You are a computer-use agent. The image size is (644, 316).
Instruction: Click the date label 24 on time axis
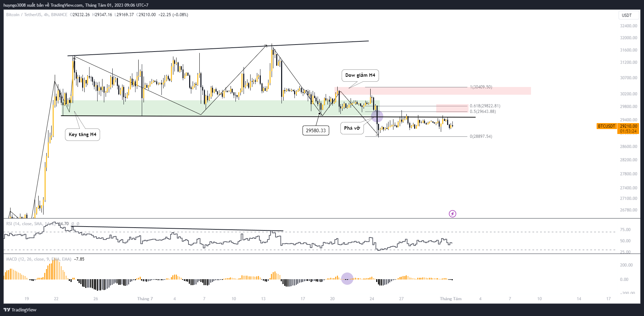coord(372,299)
